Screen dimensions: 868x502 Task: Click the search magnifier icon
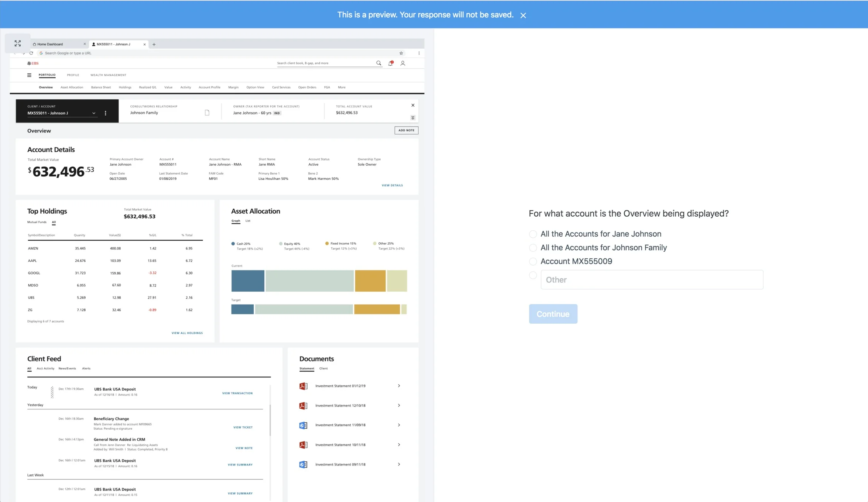click(x=378, y=63)
